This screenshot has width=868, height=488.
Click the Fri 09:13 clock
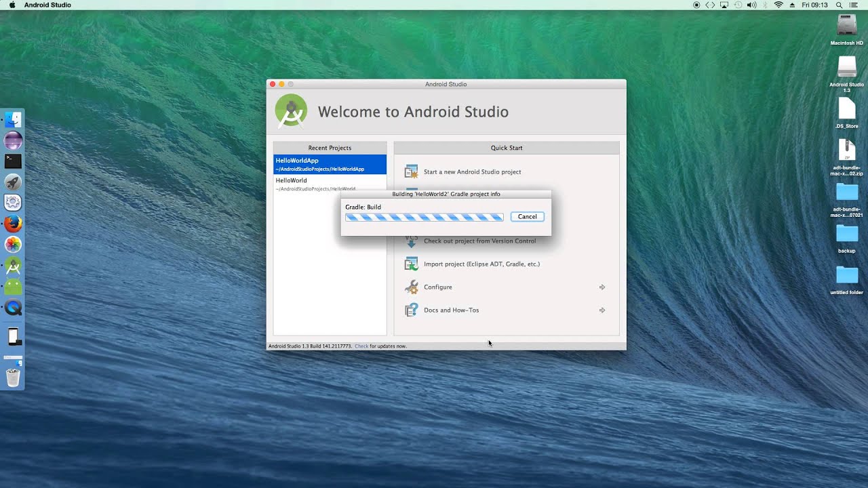coord(814,5)
